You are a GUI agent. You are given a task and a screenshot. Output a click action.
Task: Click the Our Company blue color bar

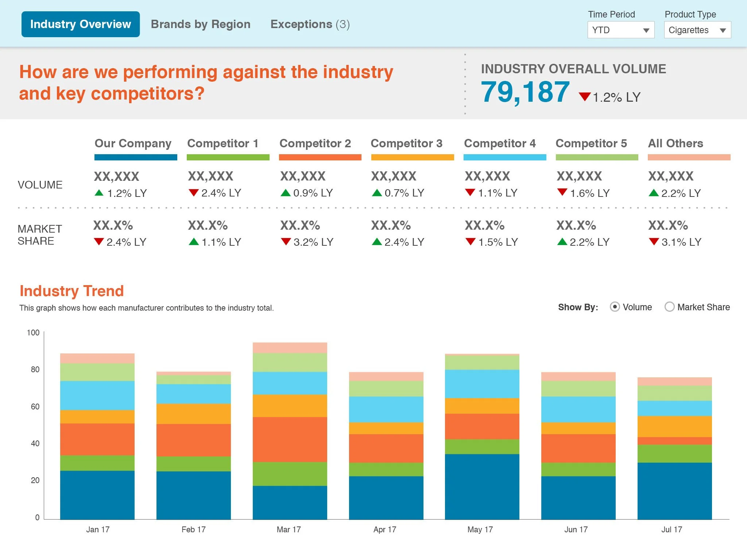click(x=136, y=157)
